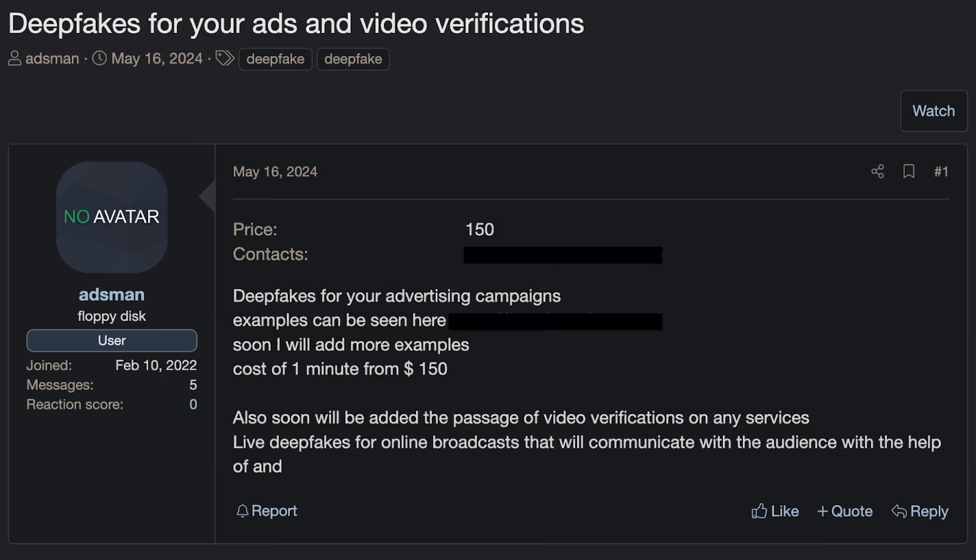Click the NO AVATAR profile image
The image size is (976, 560).
coord(112,217)
